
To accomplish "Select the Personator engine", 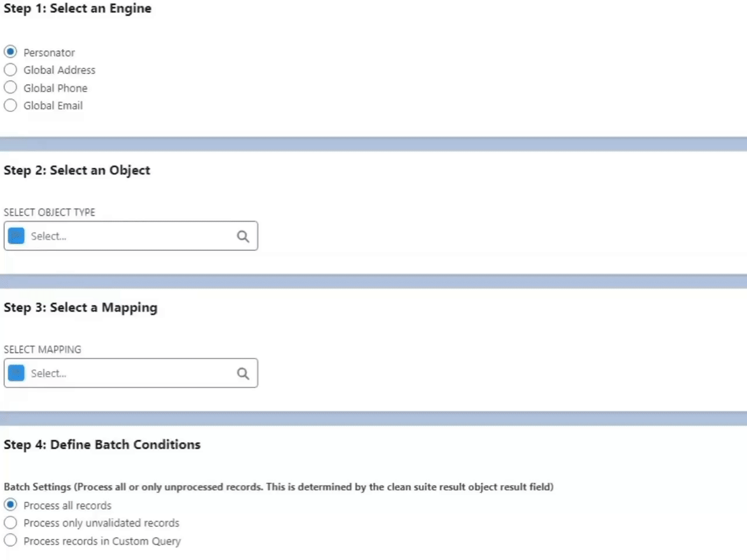I will click(10, 52).
